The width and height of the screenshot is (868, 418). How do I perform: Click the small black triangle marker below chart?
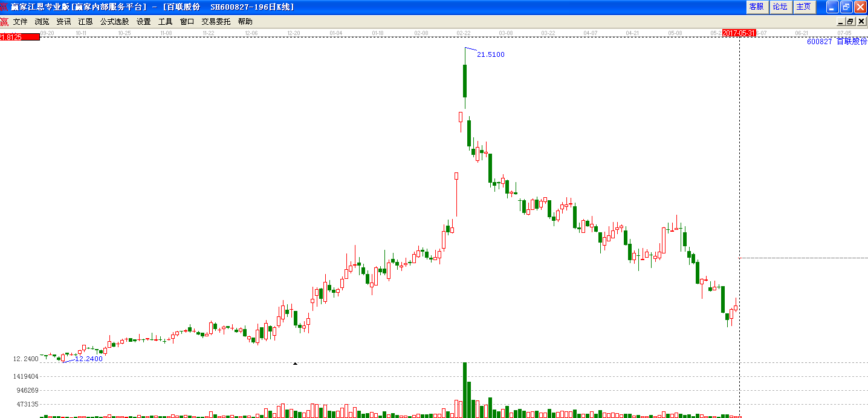(295, 364)
